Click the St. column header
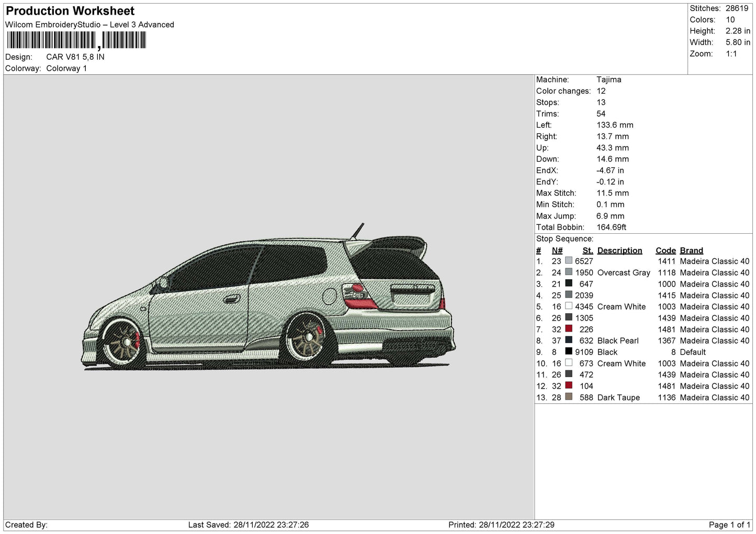The image size is (756, 534). [588, 251]
